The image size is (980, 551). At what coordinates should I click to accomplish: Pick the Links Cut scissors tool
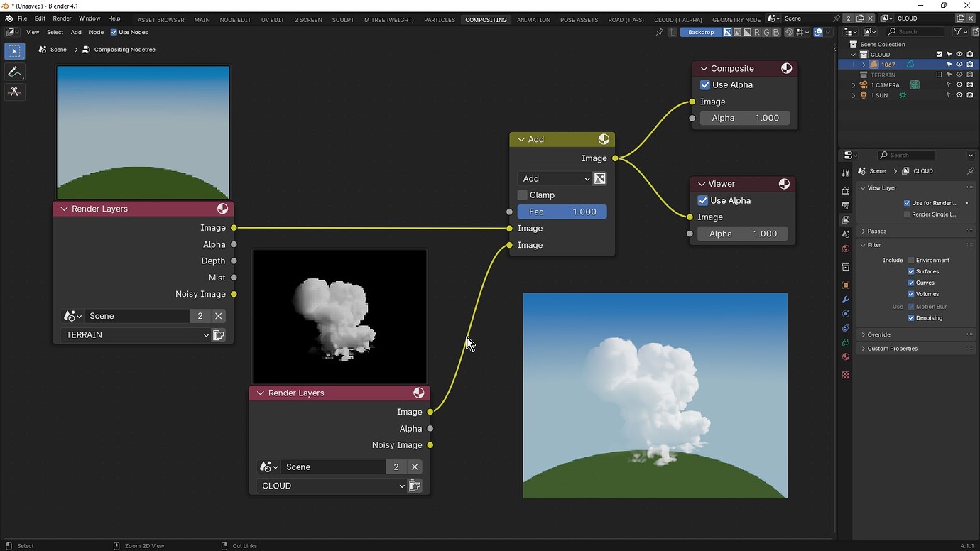(x=14, y=92)
